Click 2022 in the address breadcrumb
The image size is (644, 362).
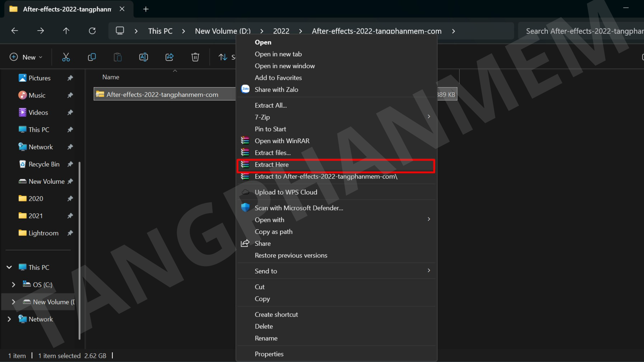pyautogui.click(x=281, y=31)
